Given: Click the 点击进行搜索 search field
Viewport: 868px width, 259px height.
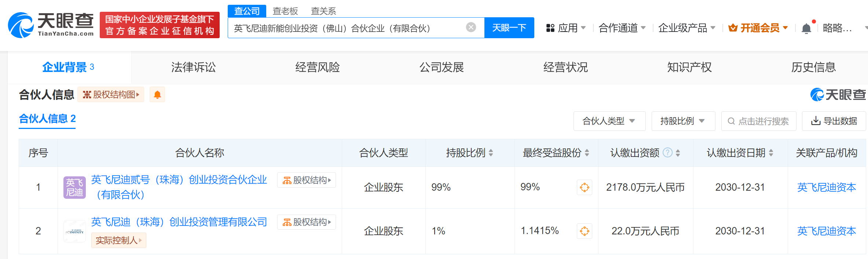Looking at the screenshot, I should (759, 121).
